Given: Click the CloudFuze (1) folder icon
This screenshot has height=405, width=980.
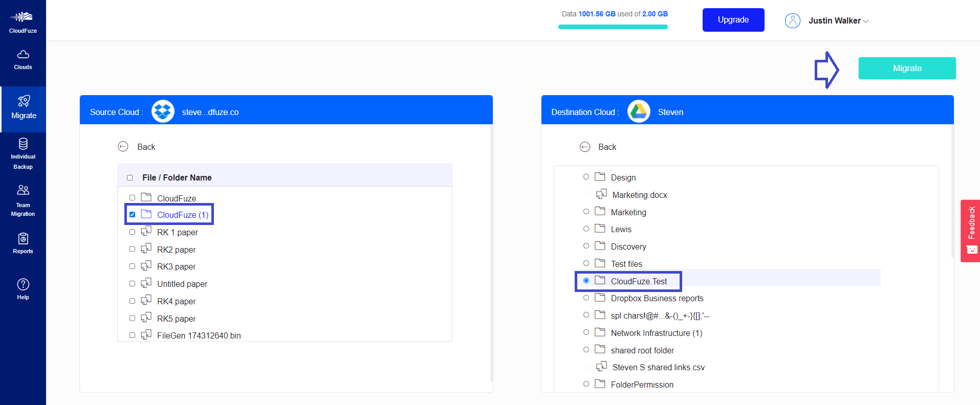Looking at the screenshot, I should coord(146,214).
